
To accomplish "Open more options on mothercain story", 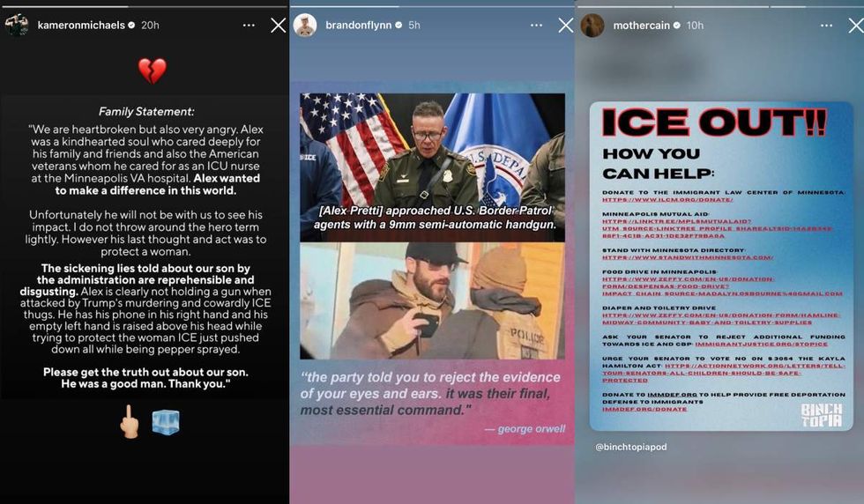I will 827,26.
